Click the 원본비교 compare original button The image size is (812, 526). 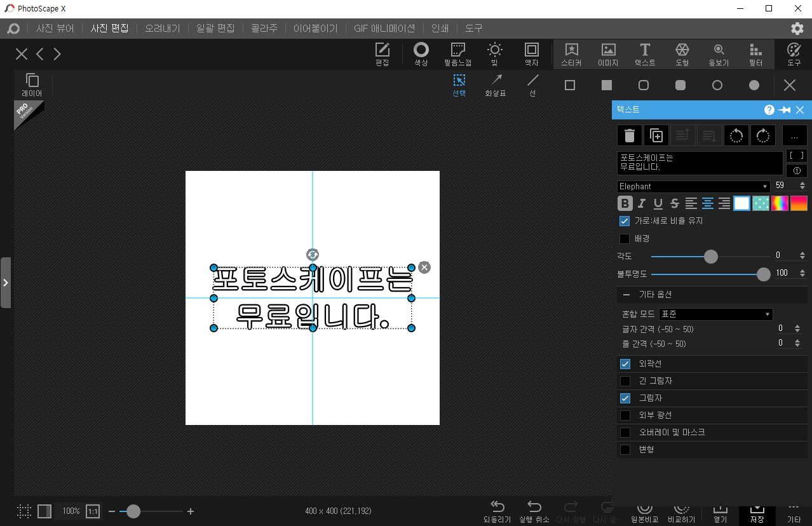[x=645, y=513]
